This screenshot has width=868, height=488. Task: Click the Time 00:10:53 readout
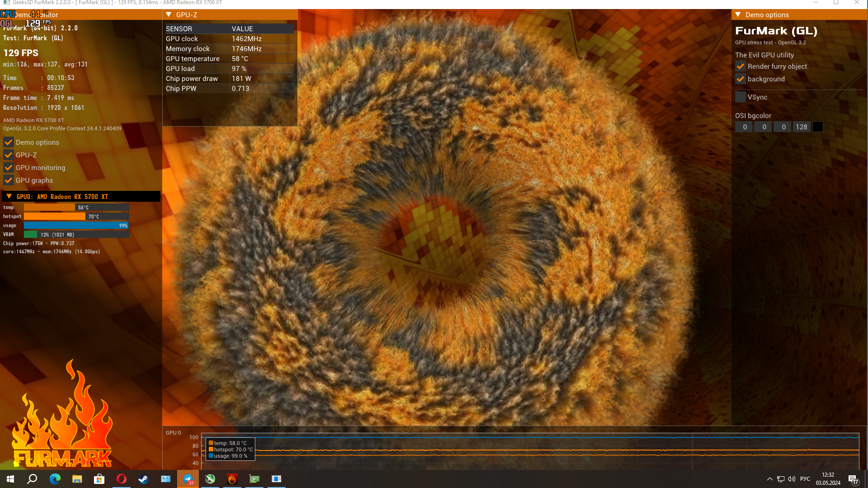click(x=39, y=78)
